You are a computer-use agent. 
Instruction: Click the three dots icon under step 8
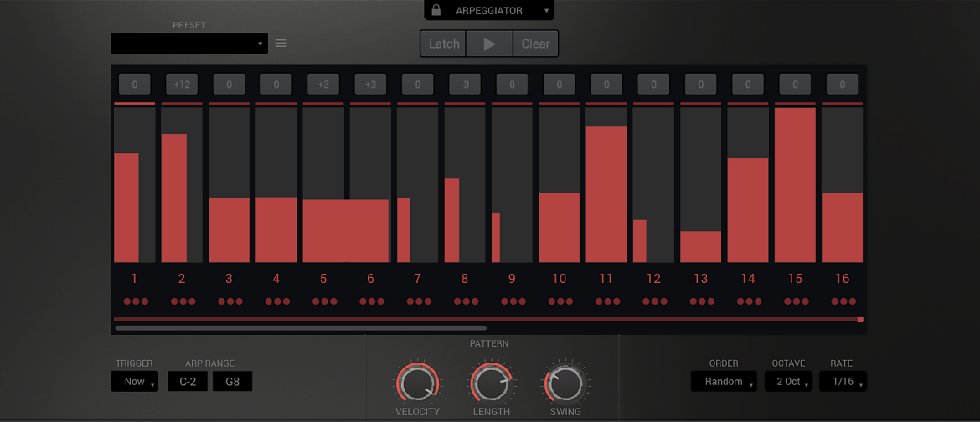(x=467, y=301)
